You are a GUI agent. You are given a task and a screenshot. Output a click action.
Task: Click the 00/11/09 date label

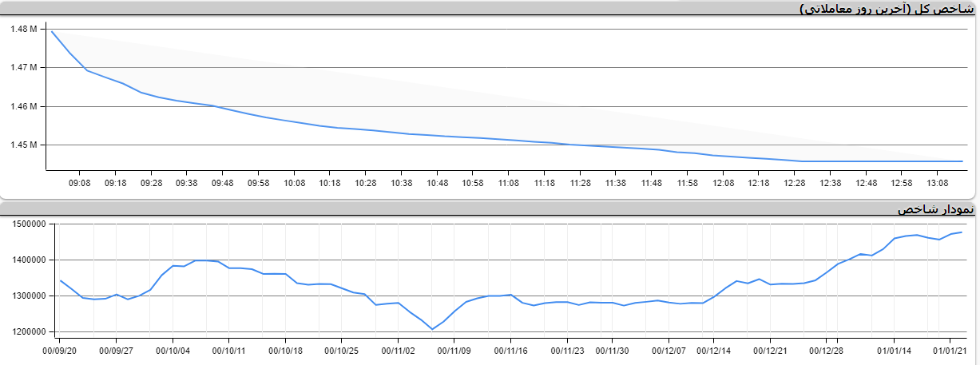pyautogui.click(x=454, y=350)
